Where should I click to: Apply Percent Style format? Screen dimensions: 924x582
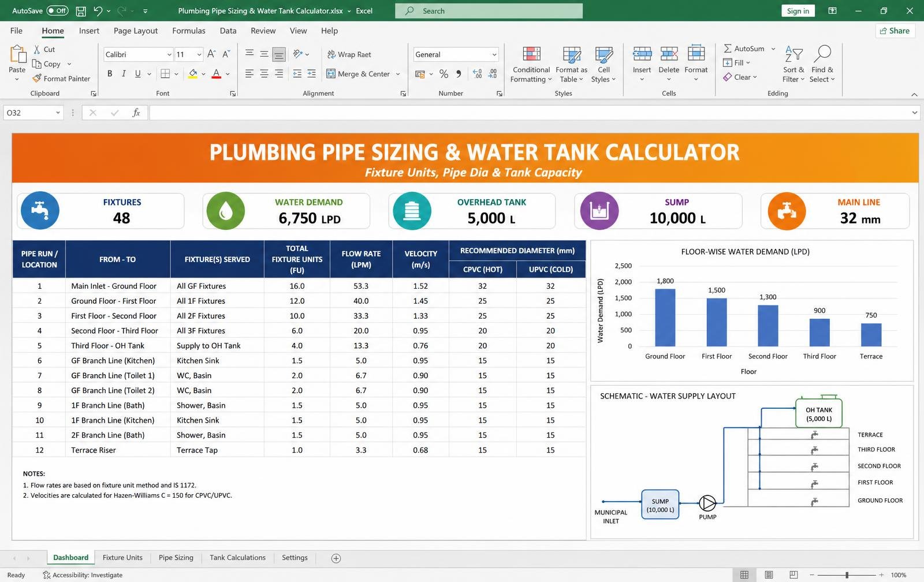tap(444, 73)
